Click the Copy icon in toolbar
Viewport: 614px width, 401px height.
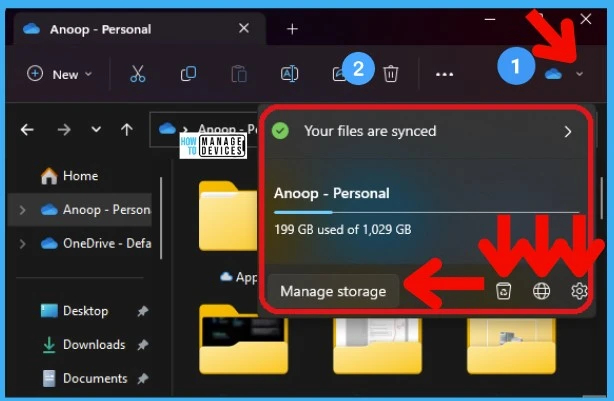tap(188, 74)
